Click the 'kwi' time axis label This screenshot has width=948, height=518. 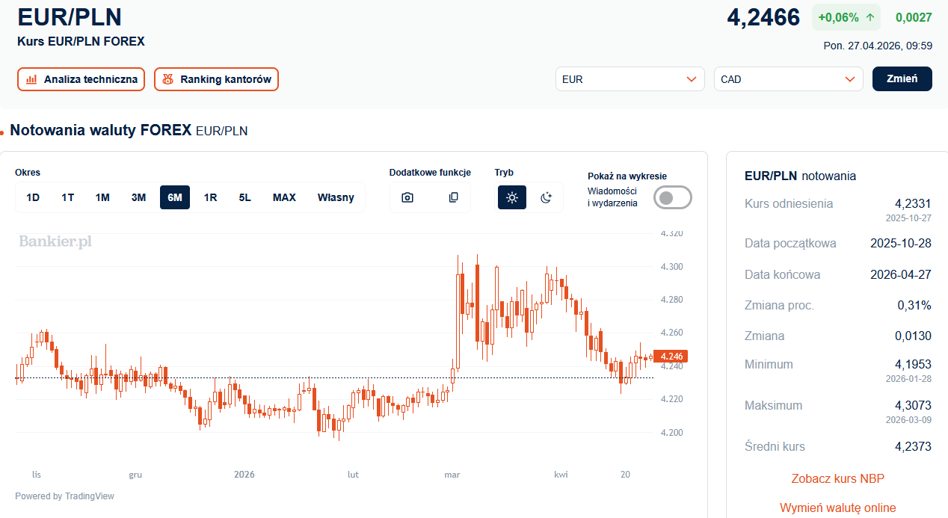pyautogui.click(x=561, y=475)
